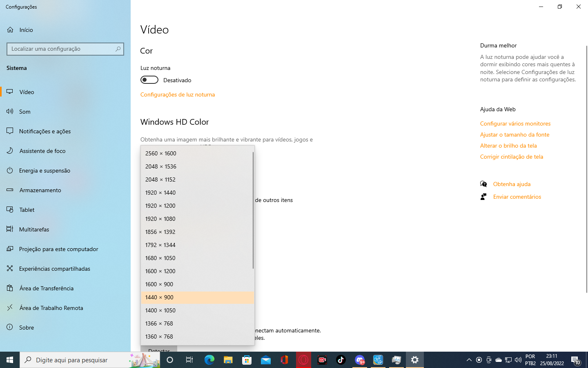The height and width of the screenshot is (368, 588).
Task: Open Corrigir cintilação de tela link
Action: click(x=512, y=157)
